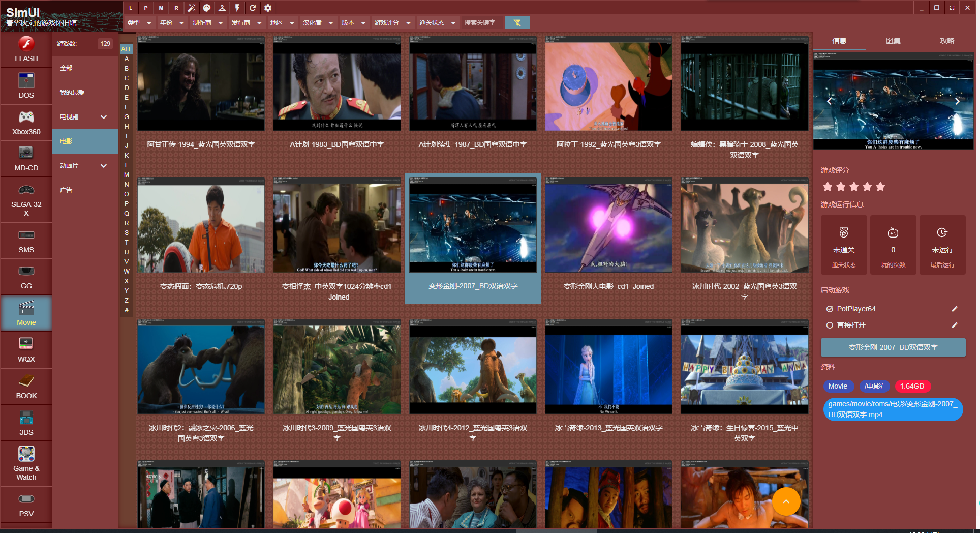980x533 pixels.
Task: Select the SMS platform icon
Action: [26, 241]
